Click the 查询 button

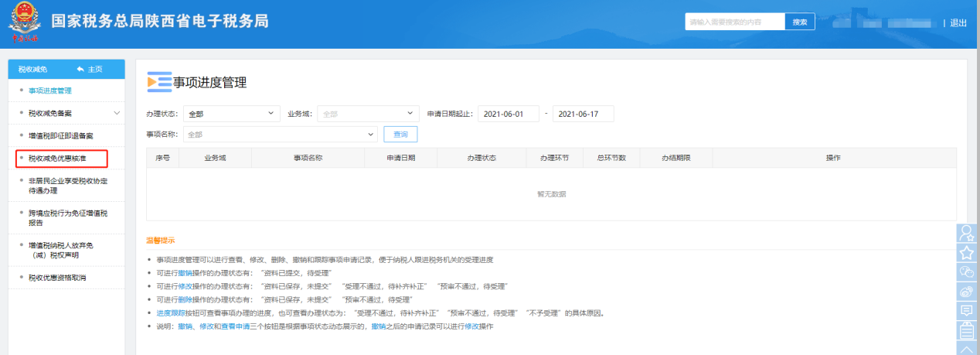pos(400,135)
